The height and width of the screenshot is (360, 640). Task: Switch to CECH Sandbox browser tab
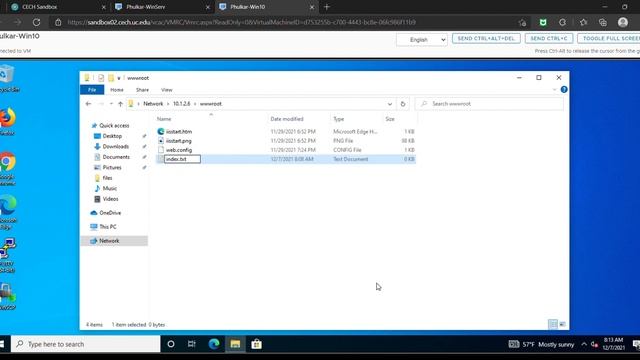57,7
